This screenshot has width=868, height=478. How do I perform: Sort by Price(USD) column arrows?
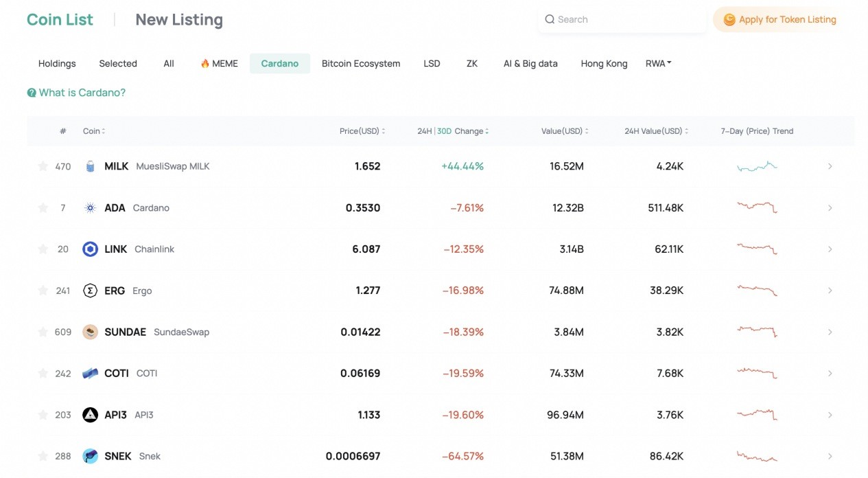point(383,131)
